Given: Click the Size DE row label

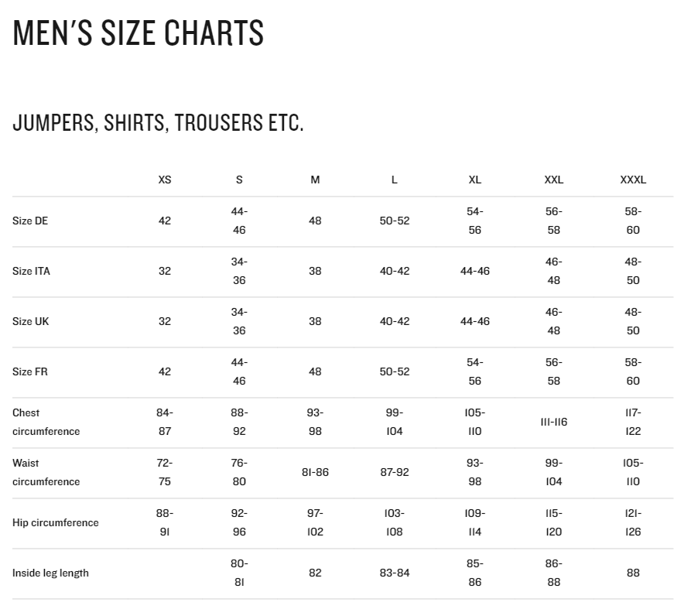Looking at the screenshot, I should pyautogui.click(x=30, y=221).
